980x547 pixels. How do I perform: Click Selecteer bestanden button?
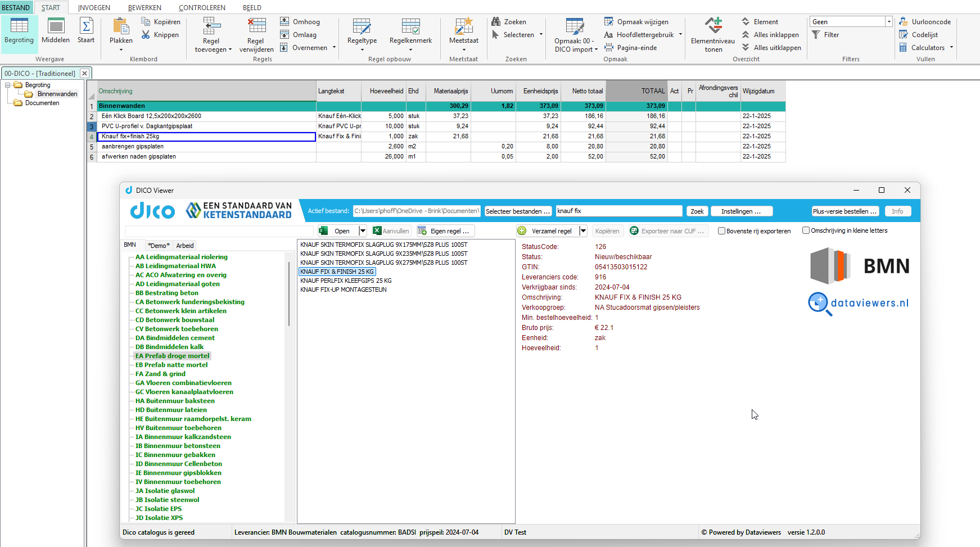(x=518, y=211)
